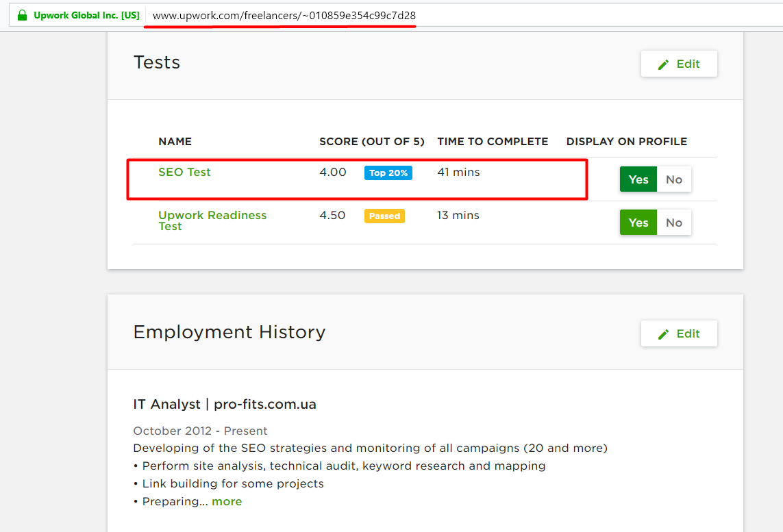
Task: Click 'Developing of the SEO strategies' description line
Action: coord(371,448)
